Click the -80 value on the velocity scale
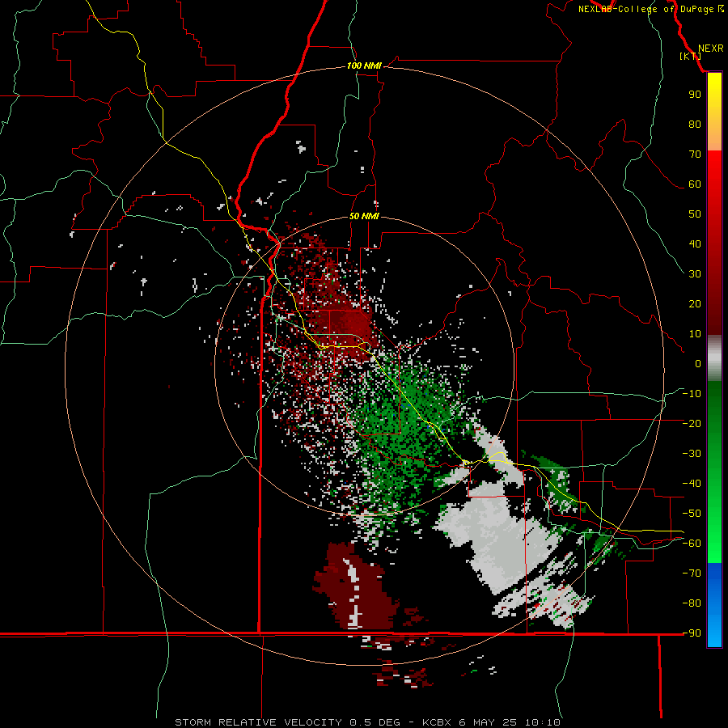The image size is (728, 728). tap(692, 603)
